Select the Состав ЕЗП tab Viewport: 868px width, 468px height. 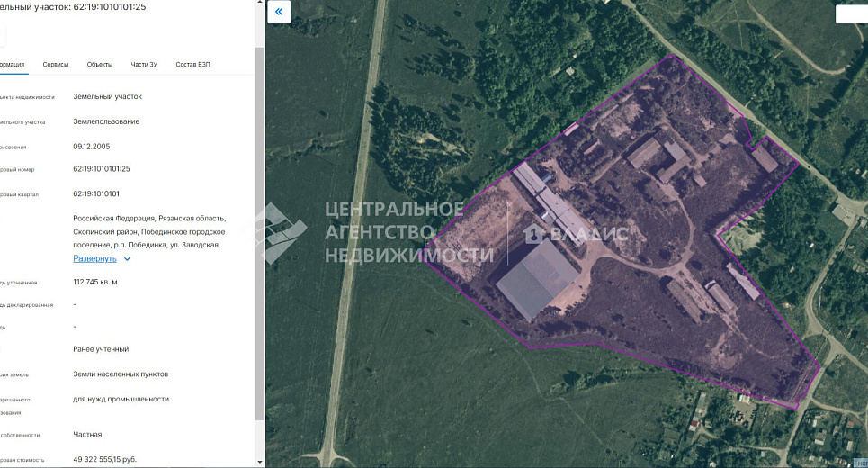pos(192,65)
